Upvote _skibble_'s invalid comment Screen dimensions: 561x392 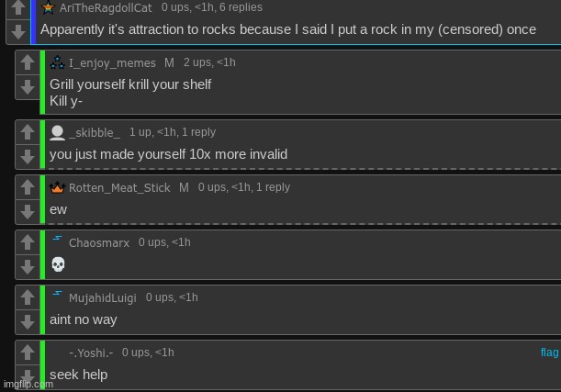pos(28,132)
